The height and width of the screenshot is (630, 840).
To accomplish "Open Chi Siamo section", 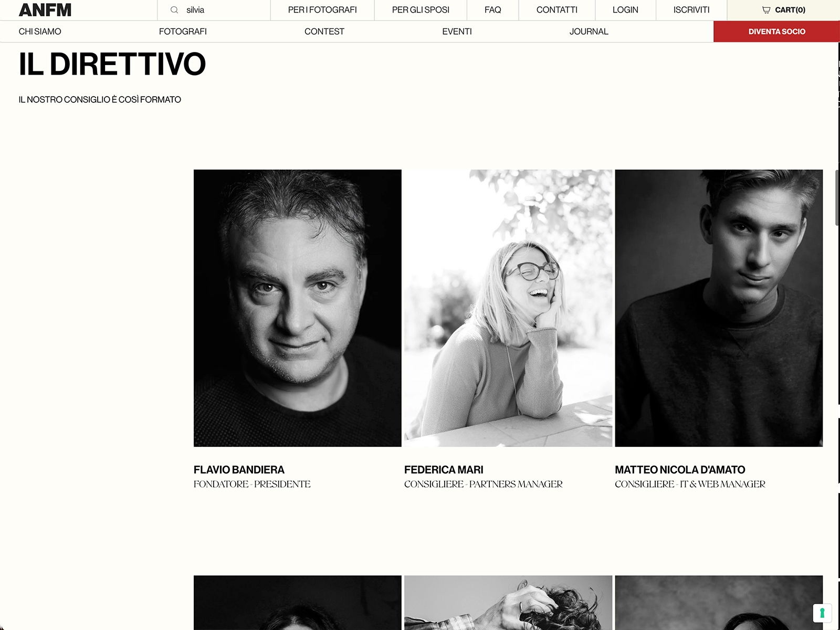I will click(x=40, y=31).
